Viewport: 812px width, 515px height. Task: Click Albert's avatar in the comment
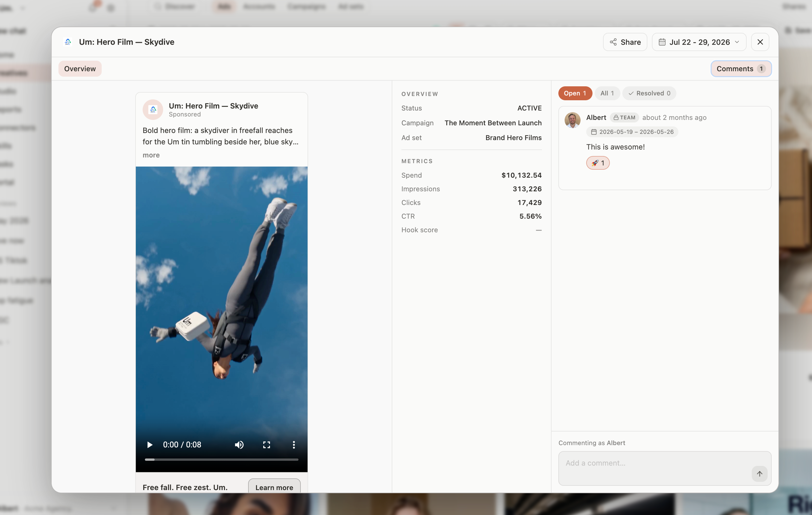pyautogui.click(x=573, y=120)
